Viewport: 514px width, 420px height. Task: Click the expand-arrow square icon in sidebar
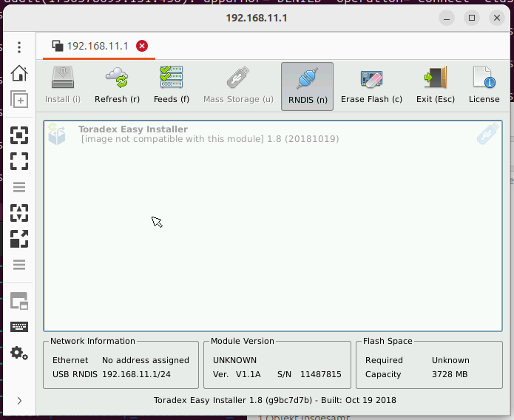(x=19, y=239)
